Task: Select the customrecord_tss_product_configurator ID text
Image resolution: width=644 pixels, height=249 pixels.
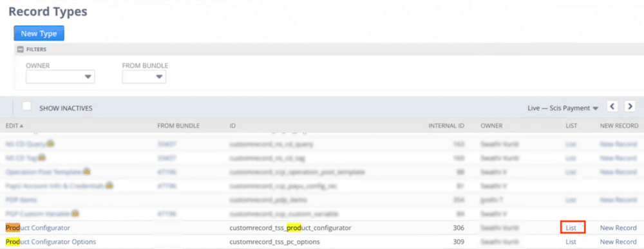Action: pos(290,228)
